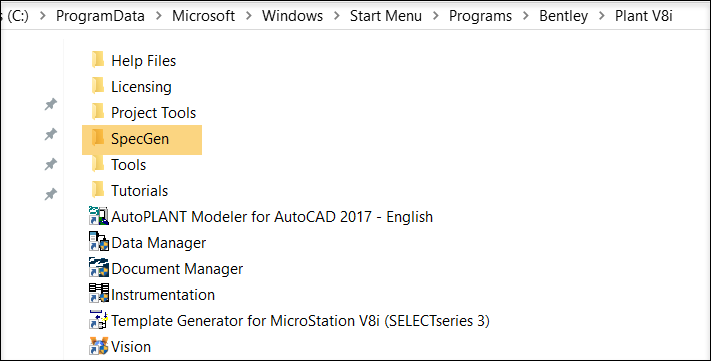Screen dimensions: 711x361
Task: Click Plant V8i in the address bar
Action: (643, 16)
